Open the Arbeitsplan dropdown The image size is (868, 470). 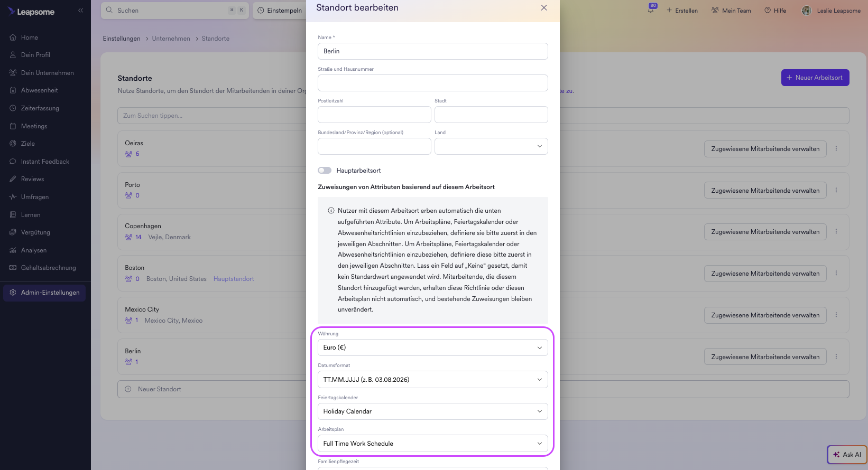pos(432,444)
